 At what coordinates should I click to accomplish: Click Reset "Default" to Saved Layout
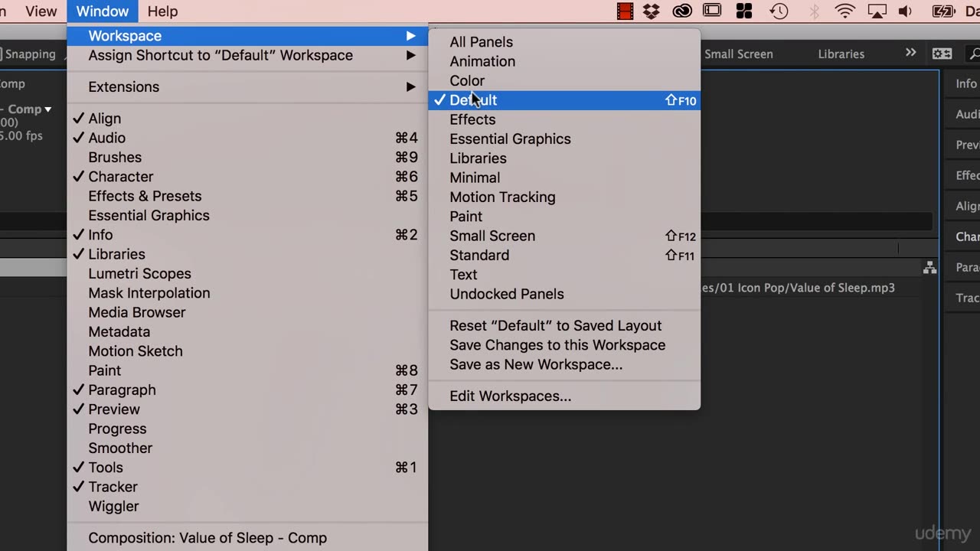coord(564,325)
